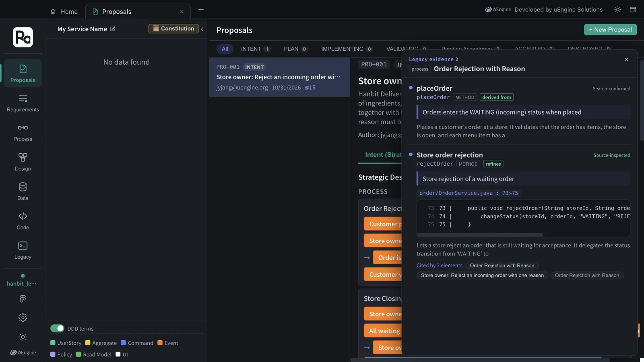Click the Ra application logo

tap(23, 37)
